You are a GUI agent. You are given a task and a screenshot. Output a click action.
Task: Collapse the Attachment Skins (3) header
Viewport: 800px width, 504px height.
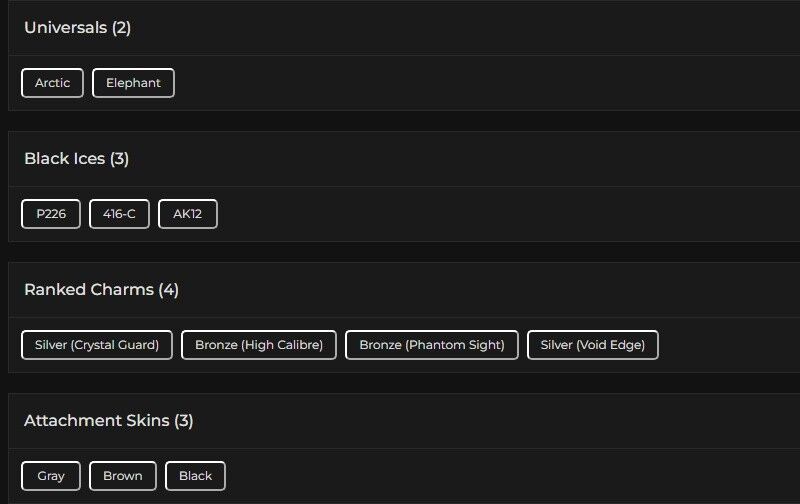click(x=109, y=421)
